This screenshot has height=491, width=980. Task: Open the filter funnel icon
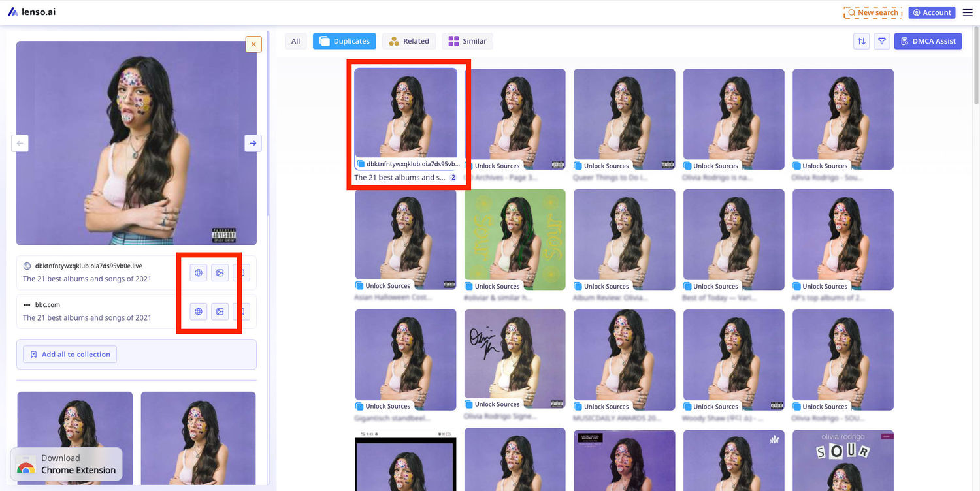click(882, 41)
